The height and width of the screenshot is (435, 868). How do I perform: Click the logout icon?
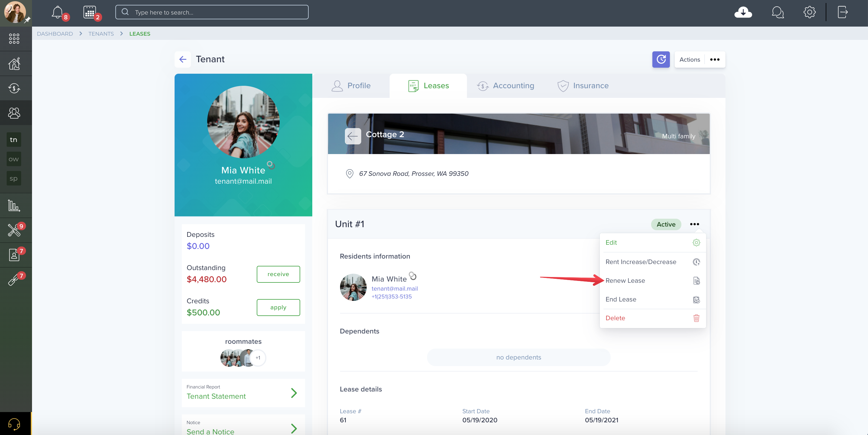[x=842, y=12]
